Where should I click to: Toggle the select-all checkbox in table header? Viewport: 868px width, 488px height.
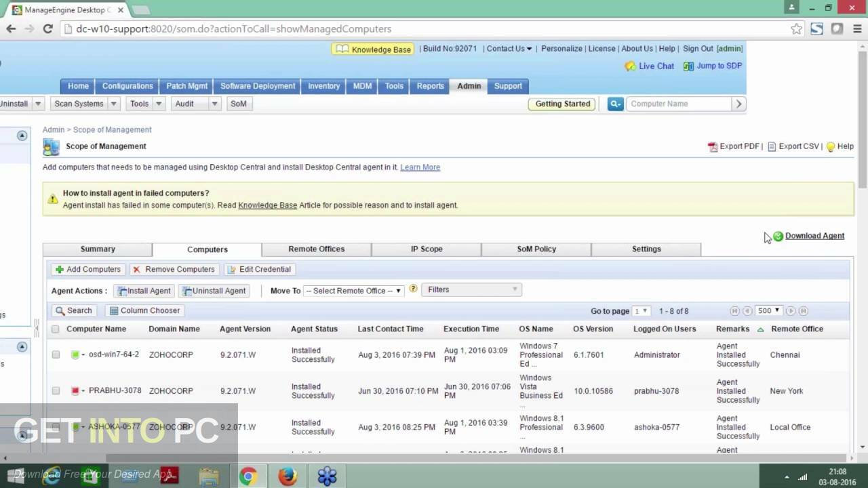(x=56, y=329)
